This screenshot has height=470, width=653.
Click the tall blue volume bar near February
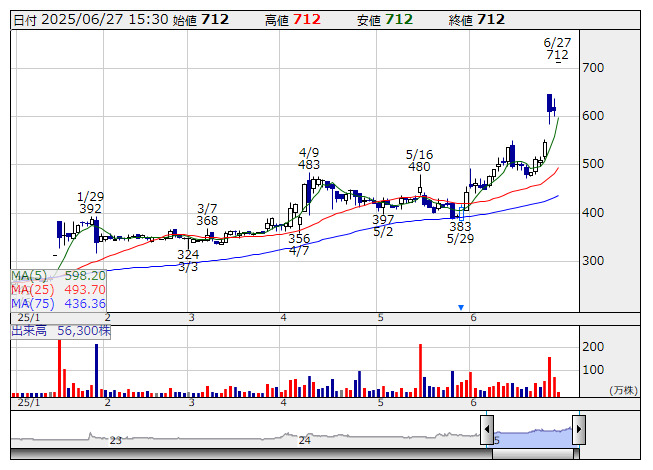coord(97,371)
